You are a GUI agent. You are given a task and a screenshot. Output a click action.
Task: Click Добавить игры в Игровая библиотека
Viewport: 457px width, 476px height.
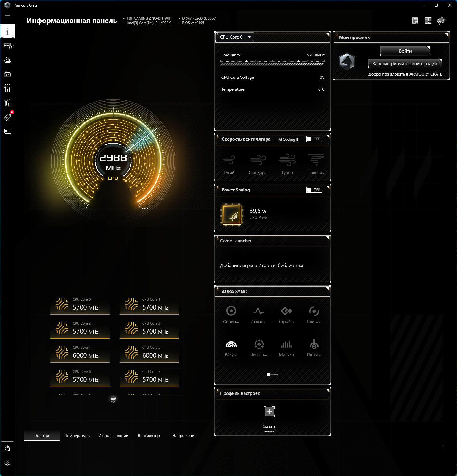coord(262,266)
